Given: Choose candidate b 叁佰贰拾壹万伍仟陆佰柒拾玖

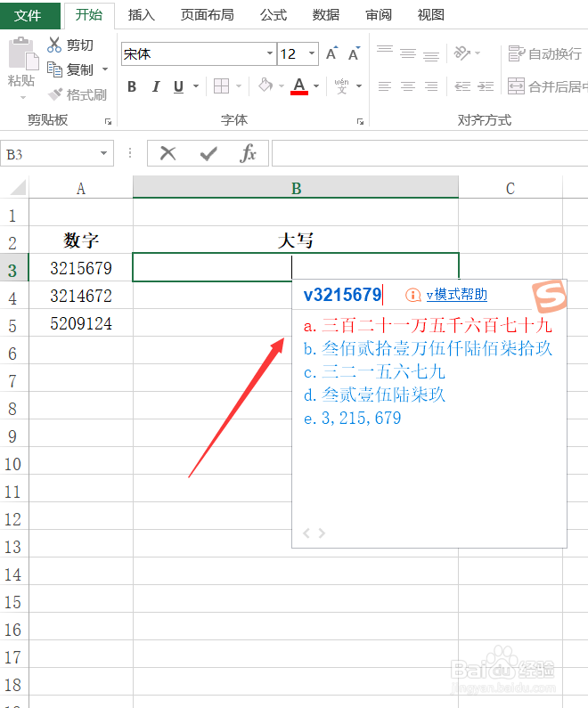Looking at the screenshot, I should [x=428, y=348].
